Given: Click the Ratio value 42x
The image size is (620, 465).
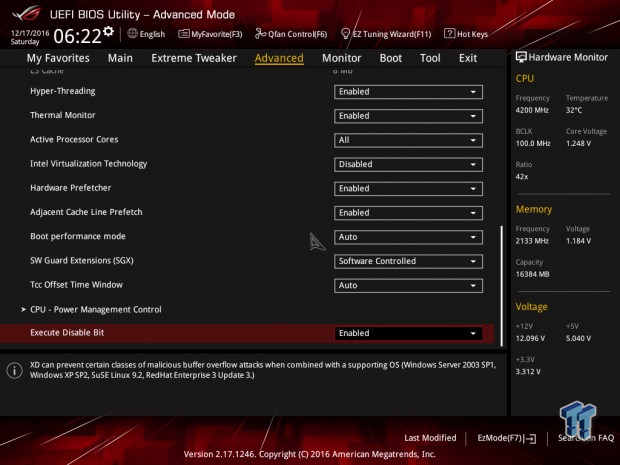Looking at the screenshot, I should tap(522, 177).
